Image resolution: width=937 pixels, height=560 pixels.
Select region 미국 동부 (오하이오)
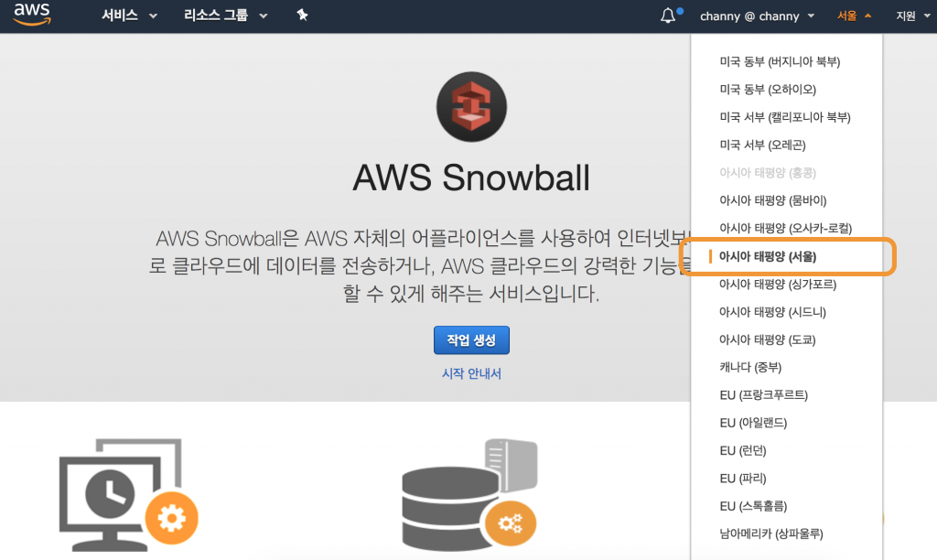tap(768, 90)
